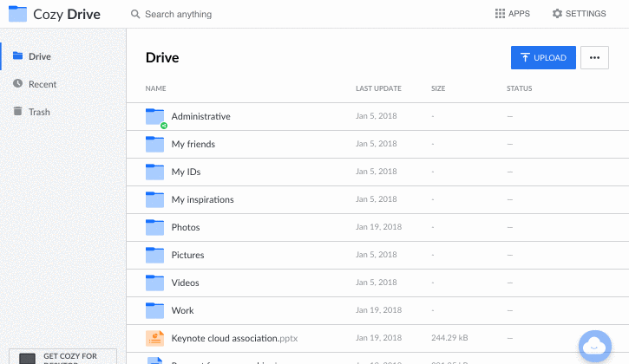Viewport: 629px width, 364px height.
Task: Click the search magnifier icon
Action: point(135,15)
